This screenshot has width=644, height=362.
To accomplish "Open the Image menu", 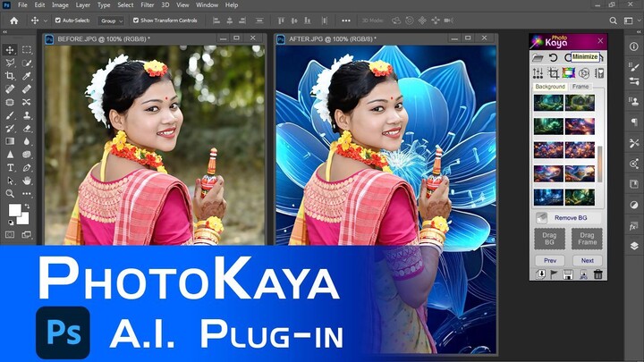I will coord(60,5).
